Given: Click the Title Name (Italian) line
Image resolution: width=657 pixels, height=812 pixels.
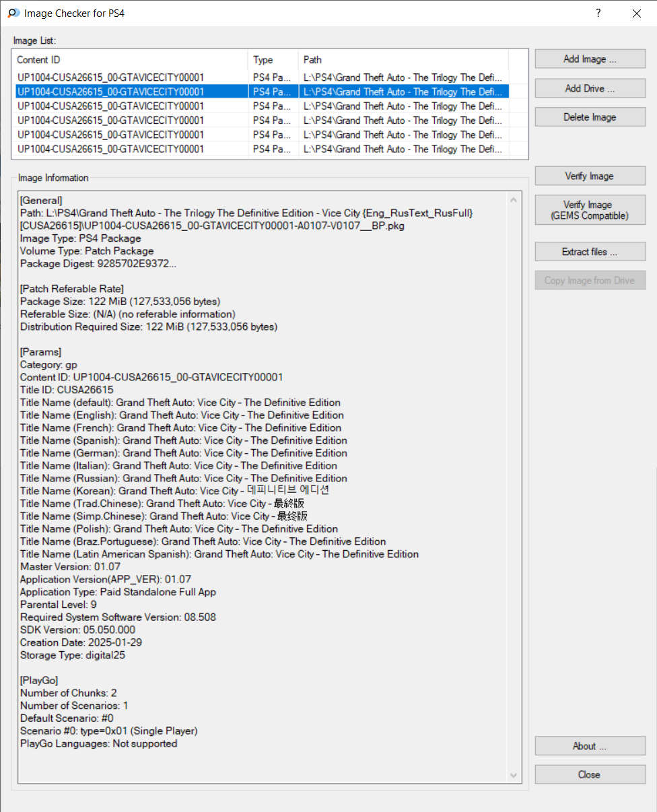Looking at the screenshot, I should pos(178,466).
